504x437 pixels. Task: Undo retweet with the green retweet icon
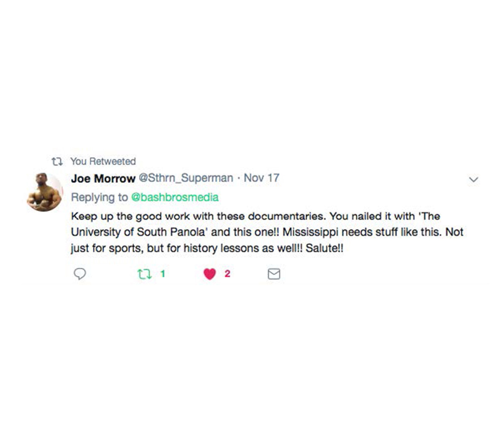[144, 274]
